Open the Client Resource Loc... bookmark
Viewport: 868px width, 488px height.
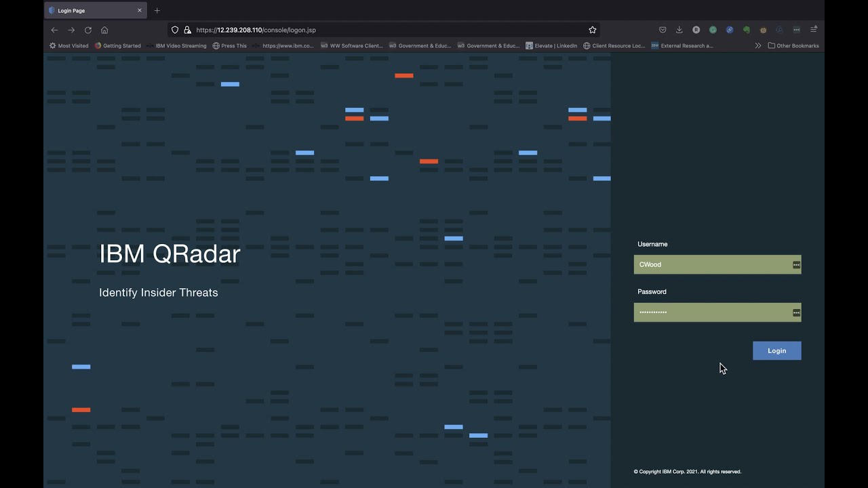point(614,46)
